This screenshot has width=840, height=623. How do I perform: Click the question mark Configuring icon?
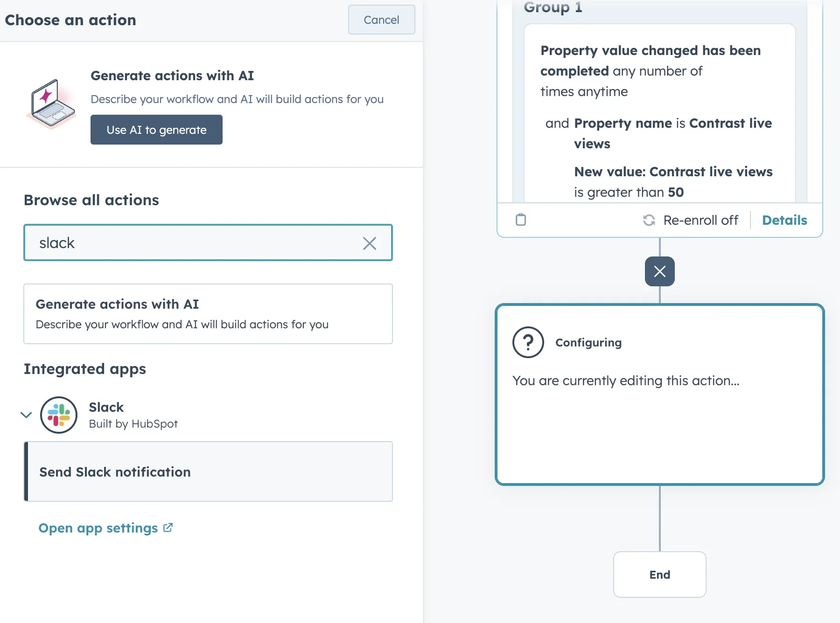(x=528, y=342)
